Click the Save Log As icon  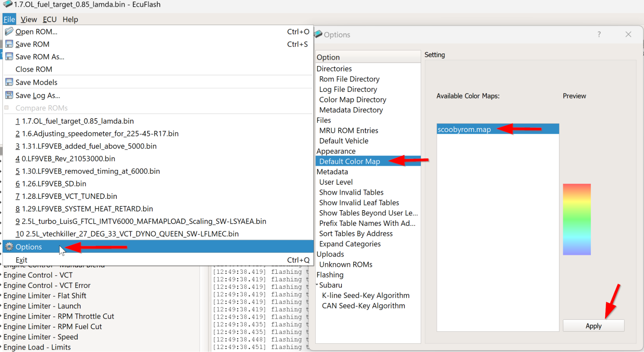[9, 95]
